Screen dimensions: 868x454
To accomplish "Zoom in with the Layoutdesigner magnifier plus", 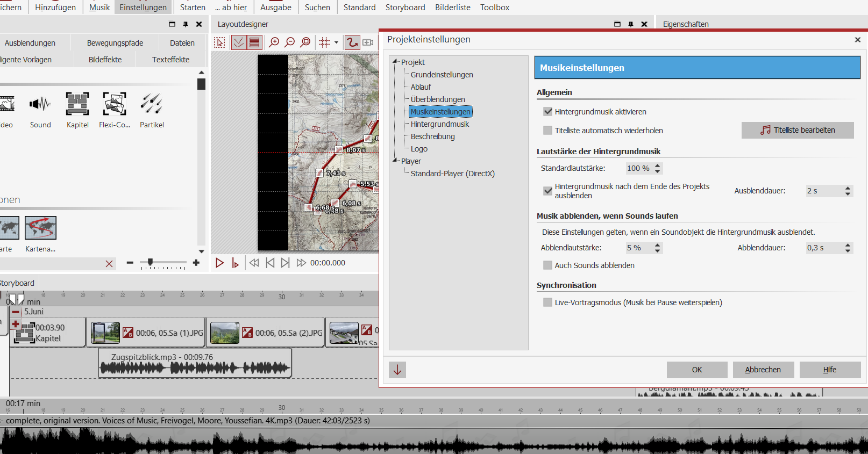I will pyautogui.click(x=274, y=42).
